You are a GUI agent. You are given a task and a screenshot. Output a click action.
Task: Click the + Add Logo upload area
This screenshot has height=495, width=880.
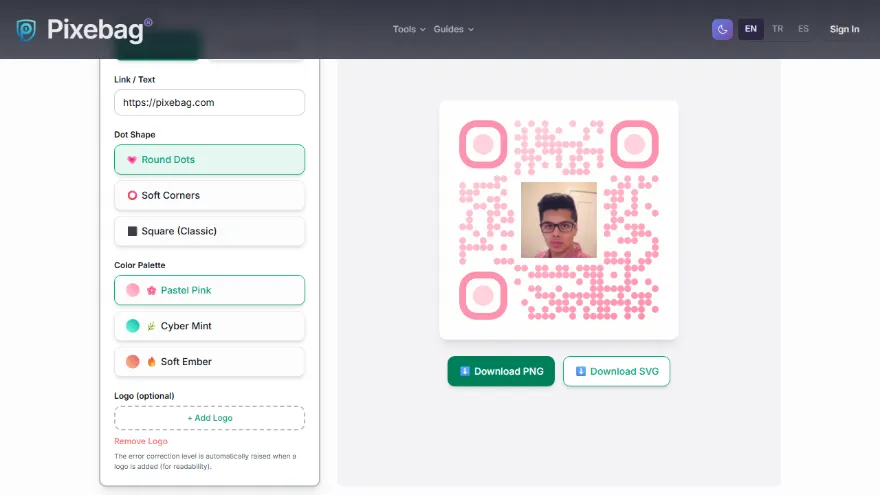209,418
